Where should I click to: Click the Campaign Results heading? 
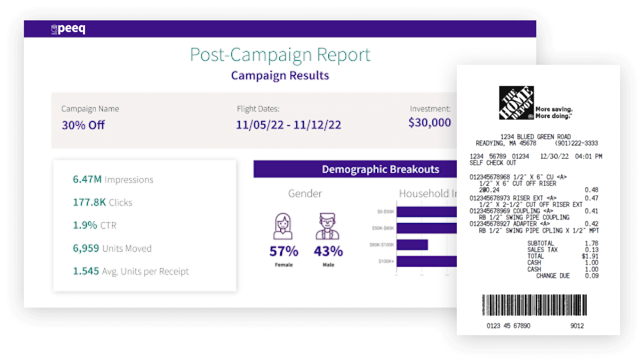coord(280,75)
